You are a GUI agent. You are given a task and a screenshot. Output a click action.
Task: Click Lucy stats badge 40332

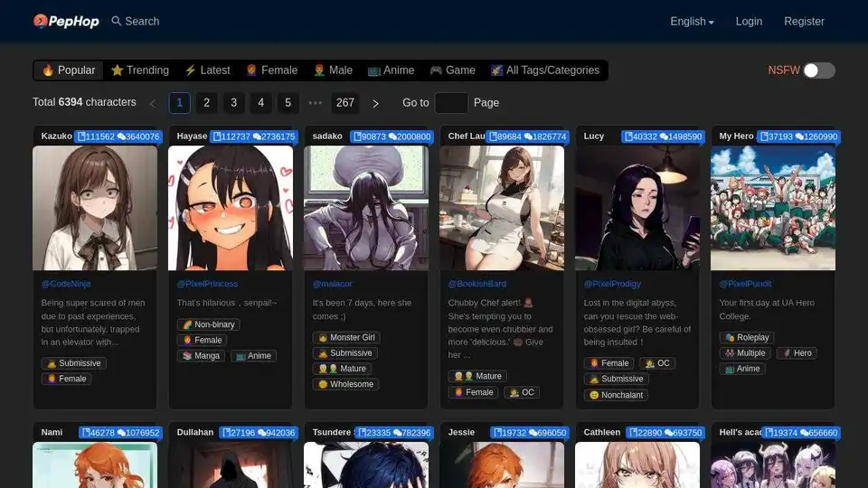click(x=663, y=136)
